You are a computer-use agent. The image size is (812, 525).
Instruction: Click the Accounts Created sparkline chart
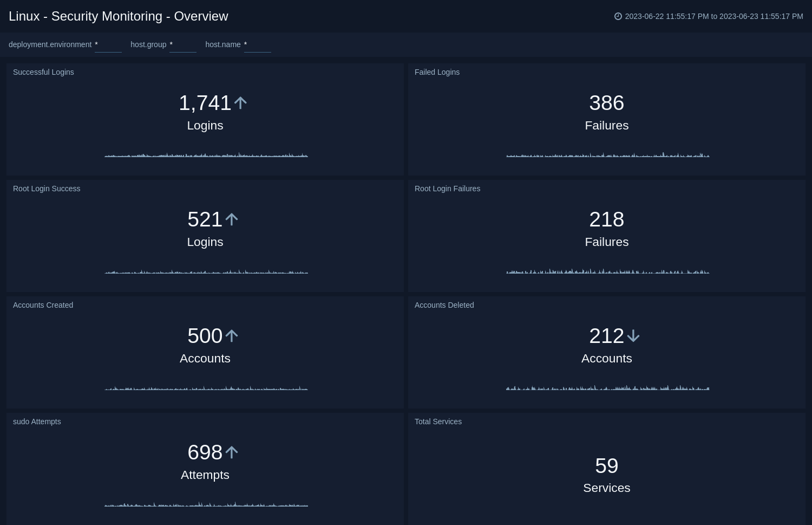click(x=206, y=388)
